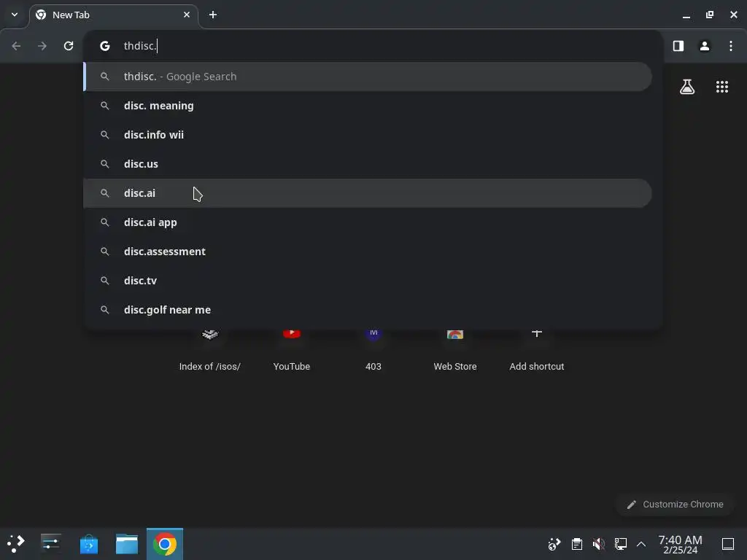
Task: Open the Google apps grid icon
Action: tap(722, 87)
